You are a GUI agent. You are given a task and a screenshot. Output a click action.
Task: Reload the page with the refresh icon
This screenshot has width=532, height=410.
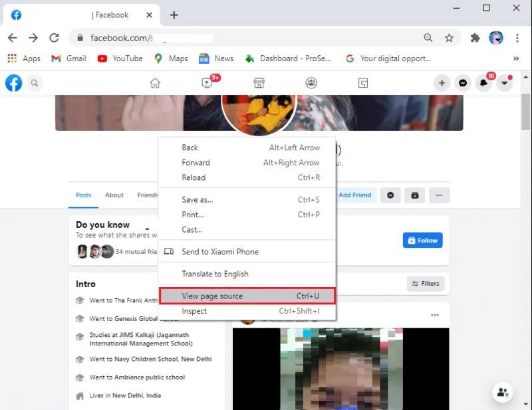coord(55,38)
